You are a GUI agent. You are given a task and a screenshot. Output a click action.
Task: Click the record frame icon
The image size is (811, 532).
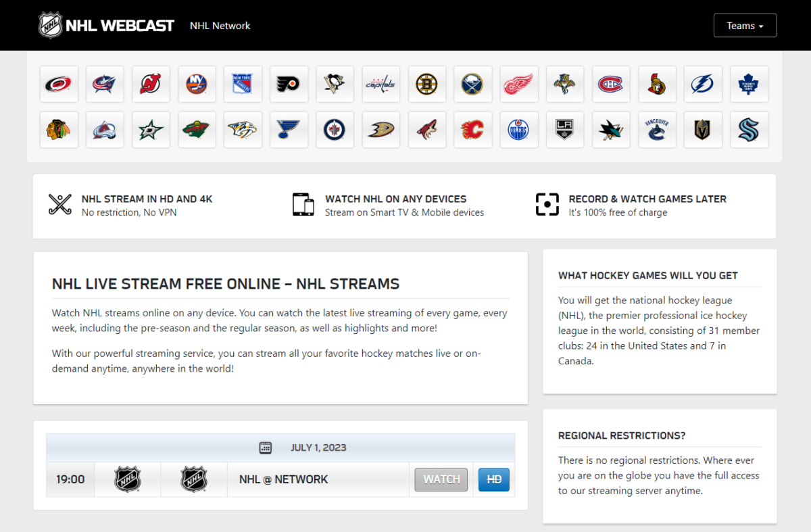[547, 204]
